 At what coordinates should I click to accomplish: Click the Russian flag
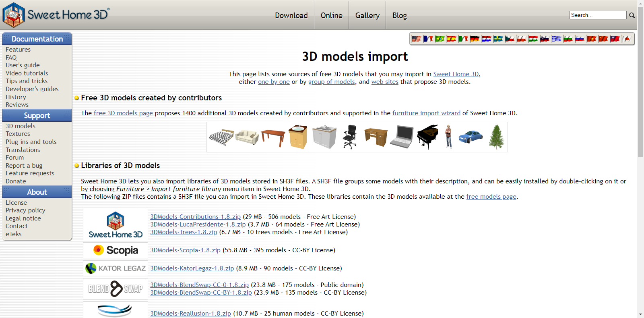click(580, 39)
